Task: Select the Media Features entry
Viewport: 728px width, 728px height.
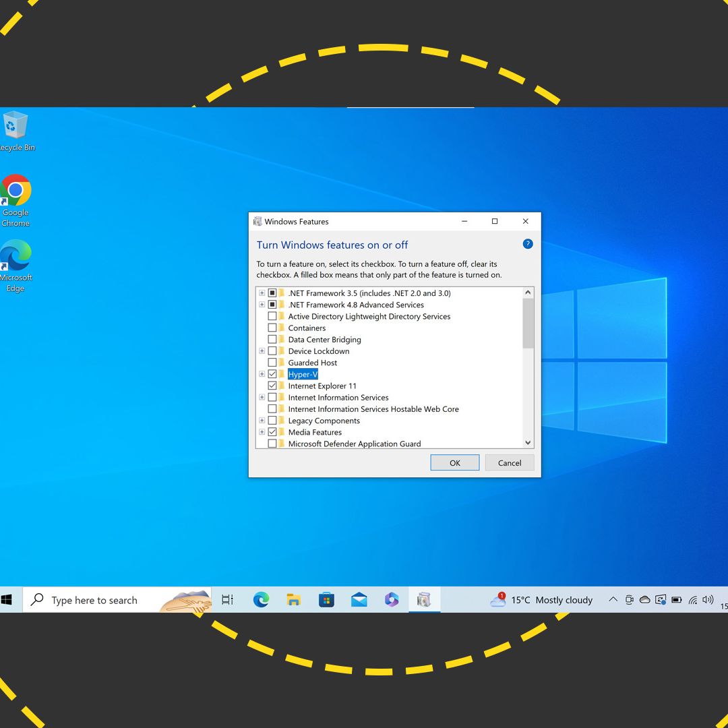Action: (x=315, y=432)
